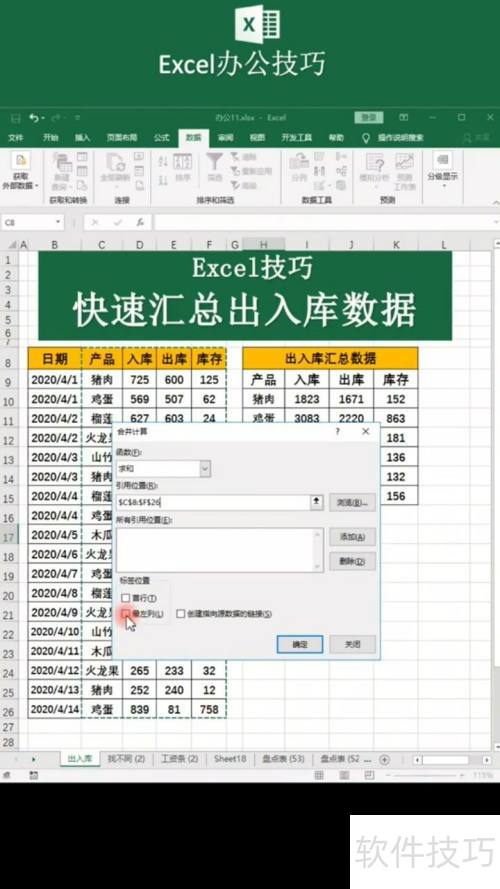Check the 首行 (Top row) checkbox

coord(126,598)
